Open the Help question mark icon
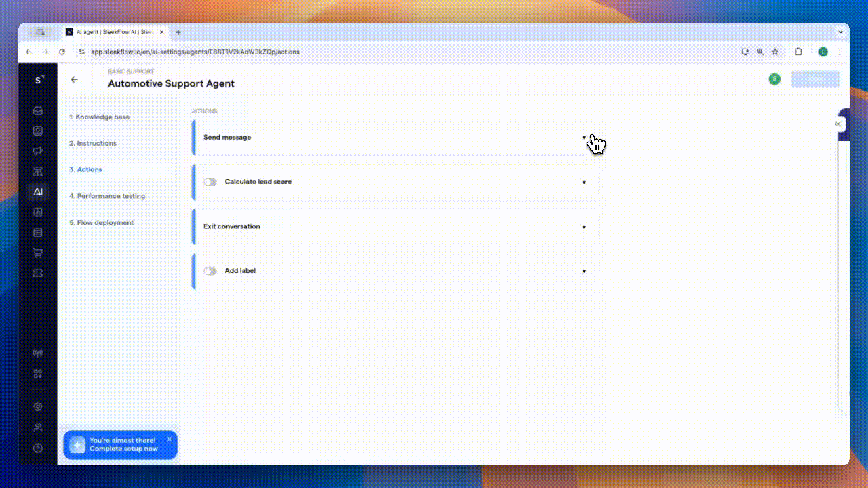Screen dimensions: 868x488 [38, 448]
